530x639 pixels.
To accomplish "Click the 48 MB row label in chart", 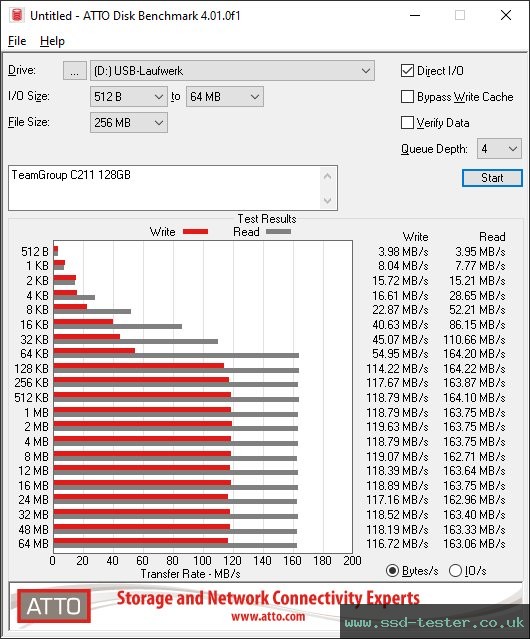I will click(x=33, y=529).
